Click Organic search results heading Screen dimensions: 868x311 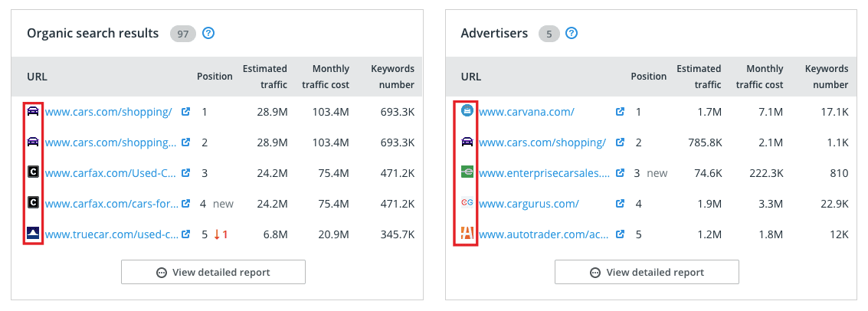coord(93,33)
